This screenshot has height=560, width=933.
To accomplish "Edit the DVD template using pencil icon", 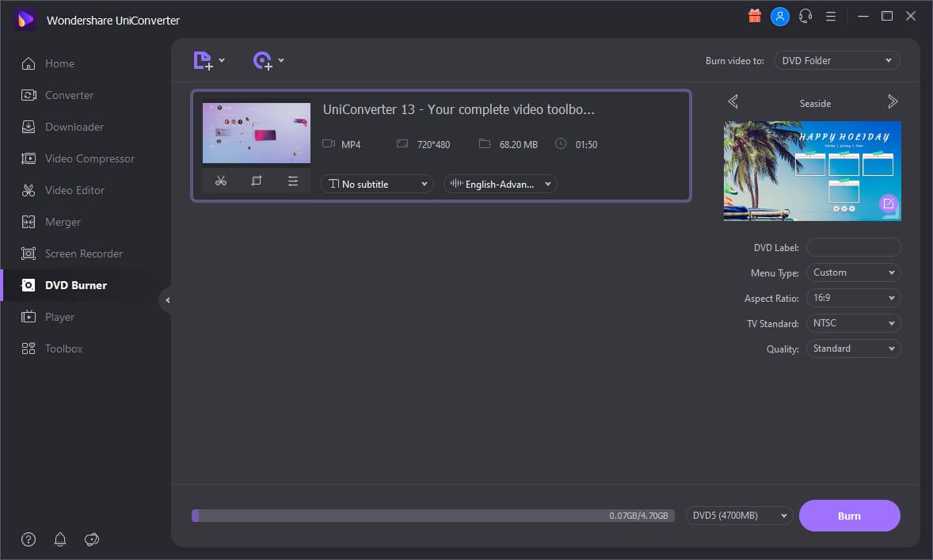I will pyautogui.click(x=888, y=204).
